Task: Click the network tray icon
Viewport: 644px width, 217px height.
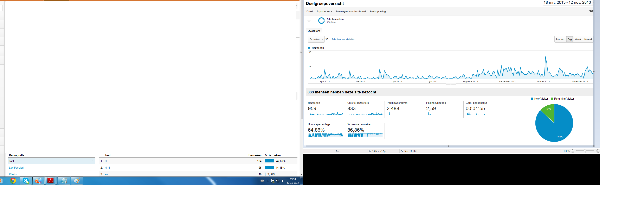Action: tap(278, 181)
